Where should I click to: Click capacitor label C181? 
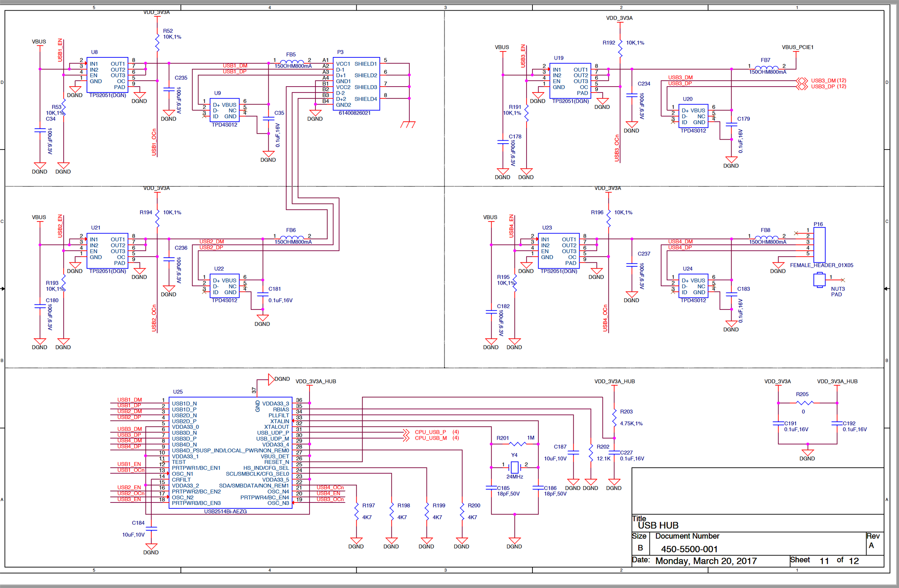pos(274,289)
